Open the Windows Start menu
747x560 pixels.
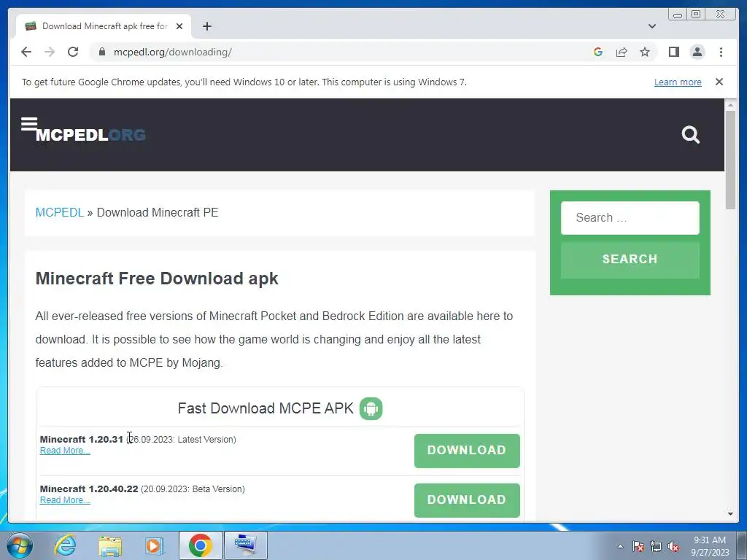coord(19,545)
